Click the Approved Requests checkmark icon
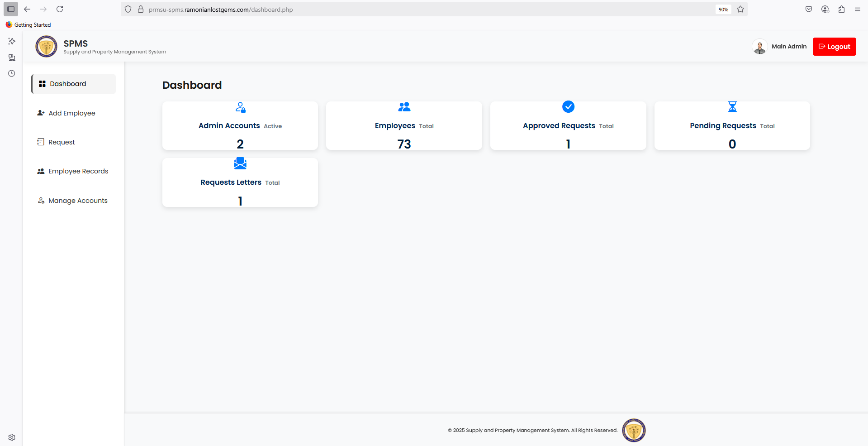868x446 pixels. 568,107
